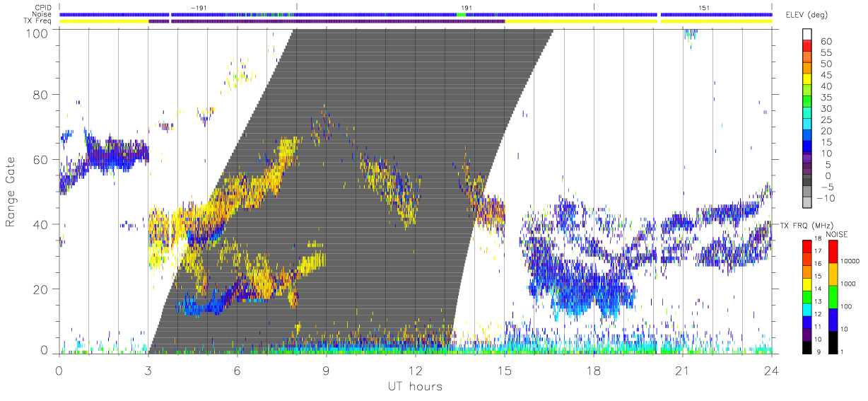Select the yellow swatch in the ELEV colorbar
Viewport: 868px width, 401px height.
(x=808, y=79)
